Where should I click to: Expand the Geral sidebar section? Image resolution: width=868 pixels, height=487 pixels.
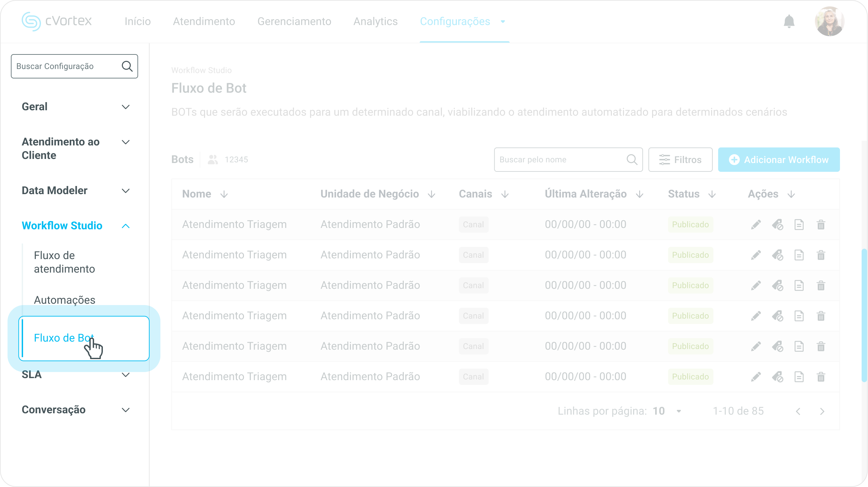126,107
